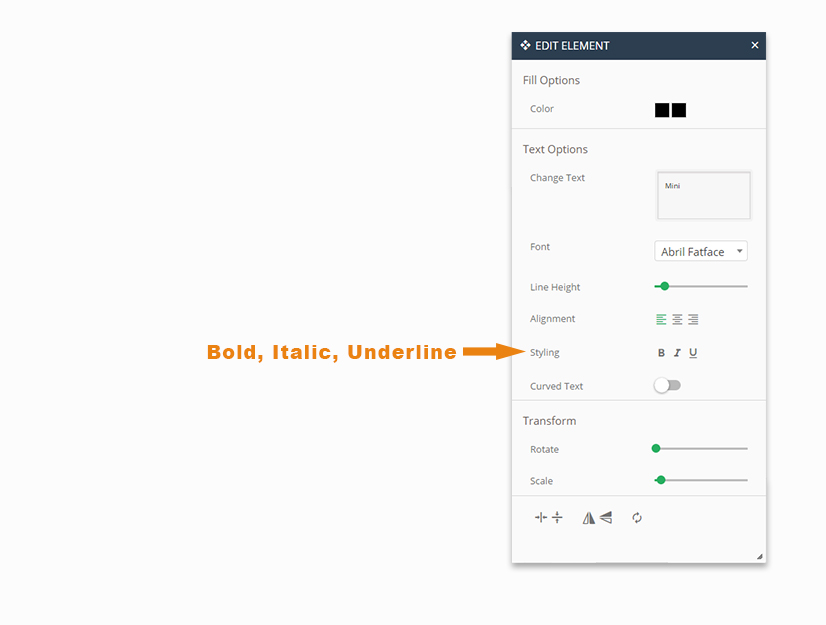Click the move icon beside Edit Element title
The width and height of the screenshot is (826, 625).
[x=526, y=45]
